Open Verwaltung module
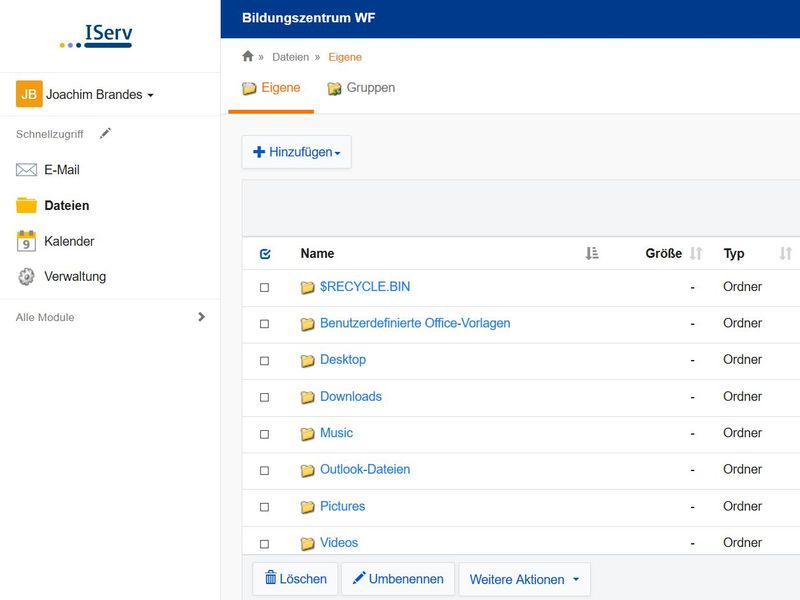 click(x=75, y=277)
